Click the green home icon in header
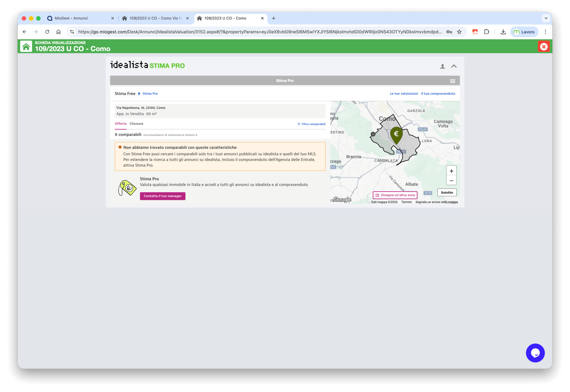This screenshot has height=392, width=570. [x=26, y=46]
